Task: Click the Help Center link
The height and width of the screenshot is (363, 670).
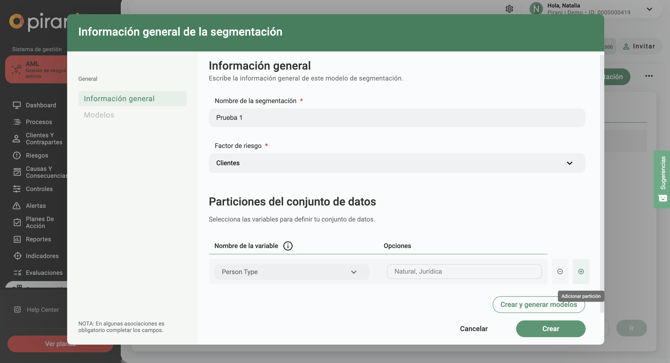Action: (43, 310)
